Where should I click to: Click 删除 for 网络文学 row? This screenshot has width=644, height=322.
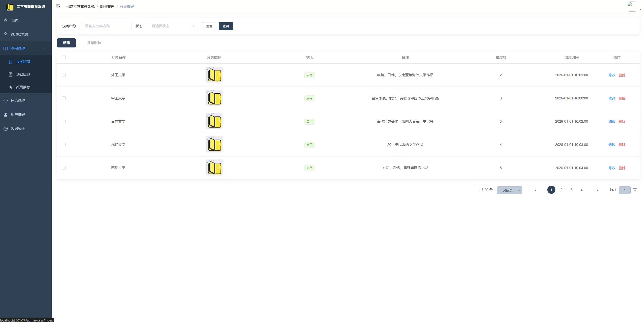coord(622,168)
